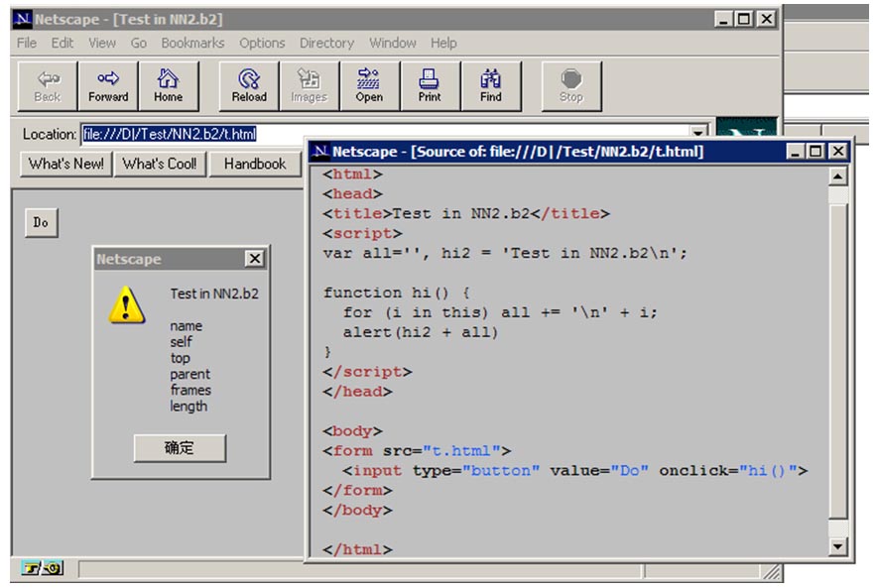Open the Edit menu
The width and height of the screenshot is (877, 588).
pyautogui.click(x=63, y=43)
